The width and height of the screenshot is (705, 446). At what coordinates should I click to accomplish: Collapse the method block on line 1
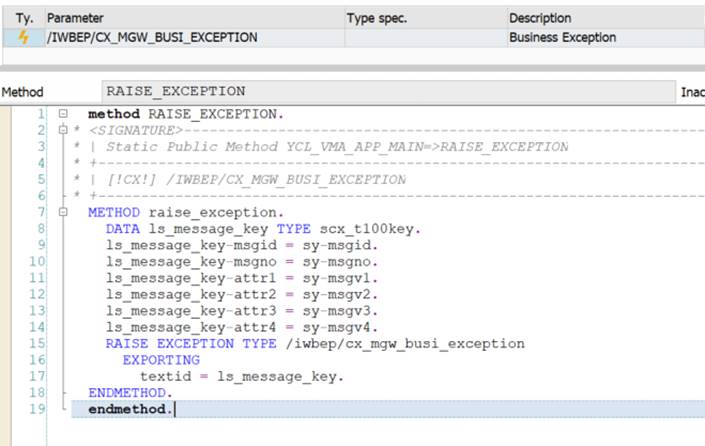point(63,114)
